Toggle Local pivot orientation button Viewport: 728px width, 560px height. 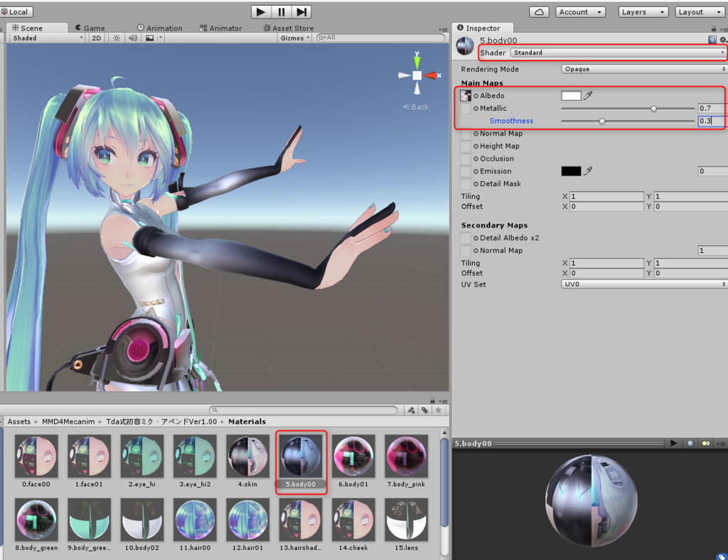(16, 12)
